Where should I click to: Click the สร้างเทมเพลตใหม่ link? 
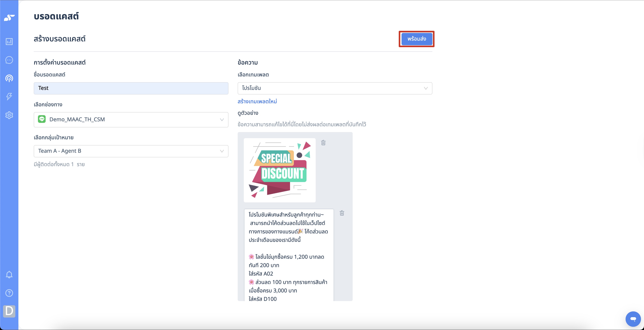tap(257, 102)
